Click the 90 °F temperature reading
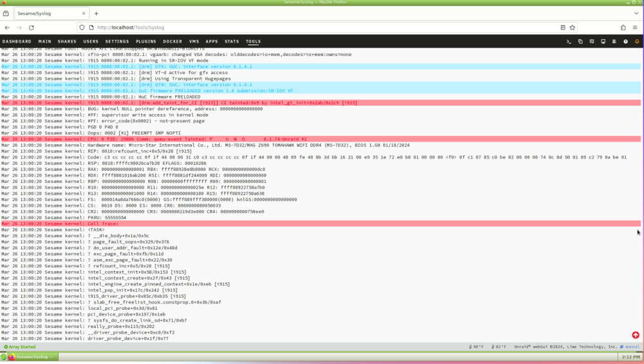This screenshot has width=644, height=364. click(x=477, y=347)
